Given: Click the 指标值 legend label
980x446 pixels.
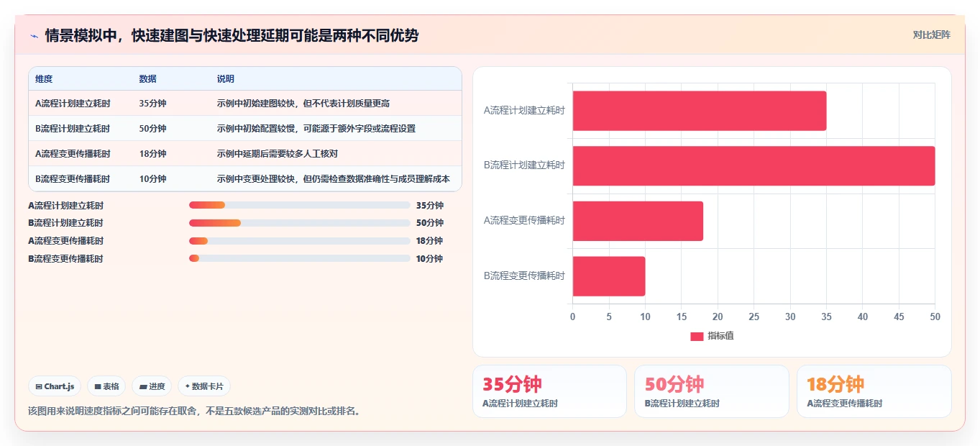Looking at the screenshot, I should (x=720, y=336).
